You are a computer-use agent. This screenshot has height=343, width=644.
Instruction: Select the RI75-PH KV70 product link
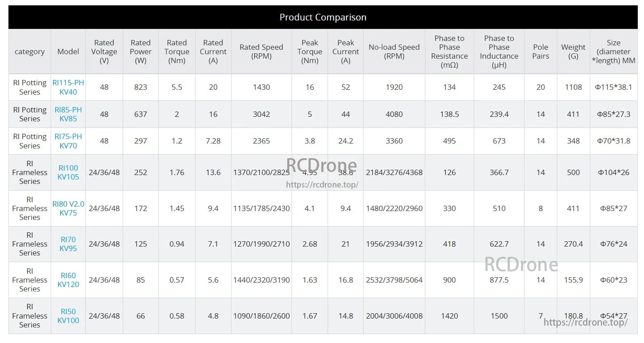tap(68, 141)
